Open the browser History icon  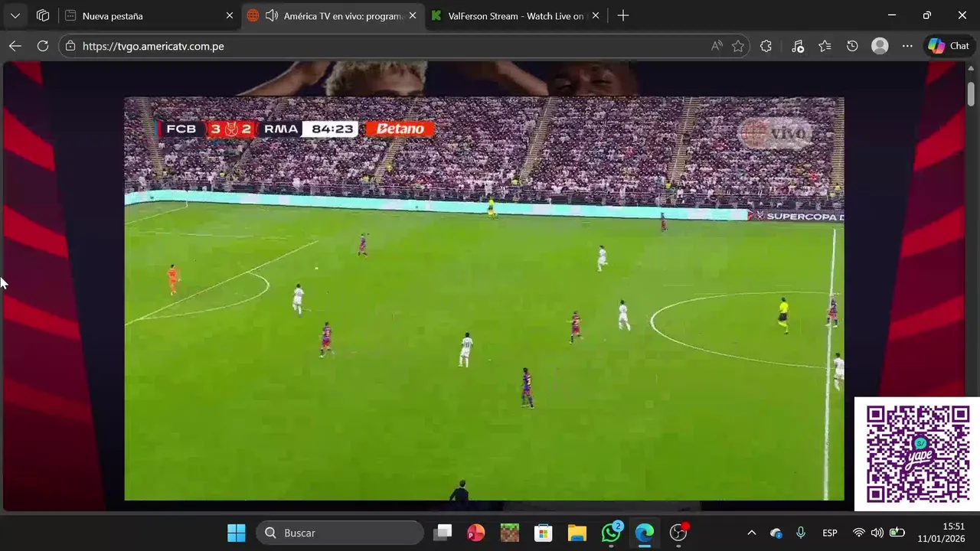[x=852, y=46]
